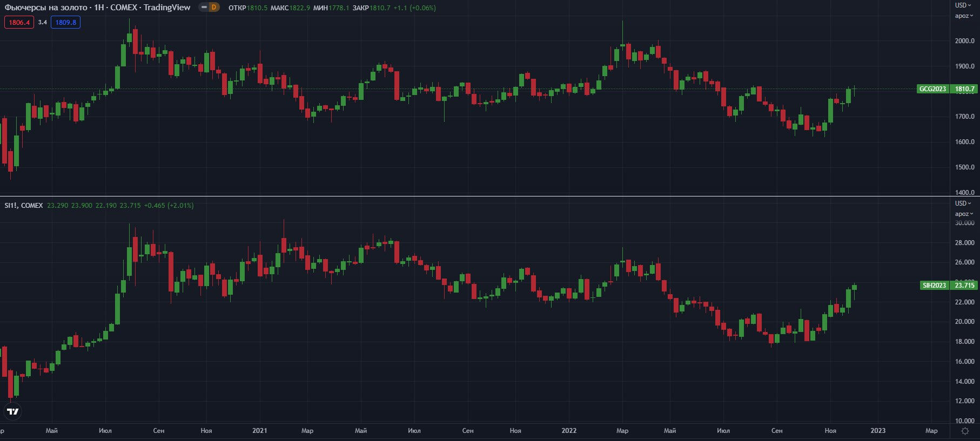Open USD currency dropdown on gold chart
Screen dimensions: 980x441
(964, 5)
